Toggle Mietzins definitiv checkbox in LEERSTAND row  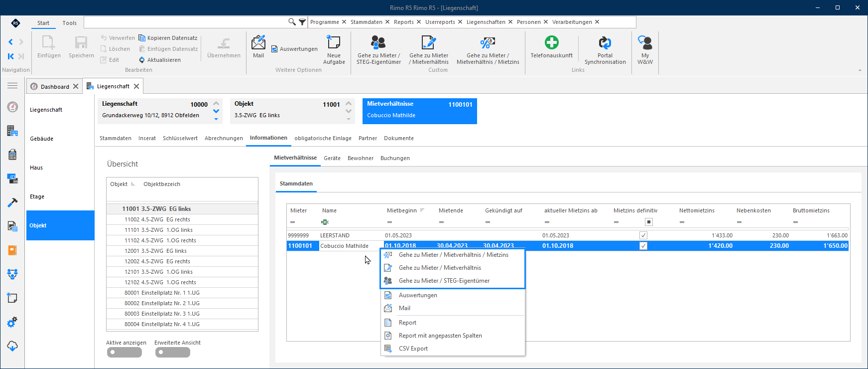click(x=643, y=235)
